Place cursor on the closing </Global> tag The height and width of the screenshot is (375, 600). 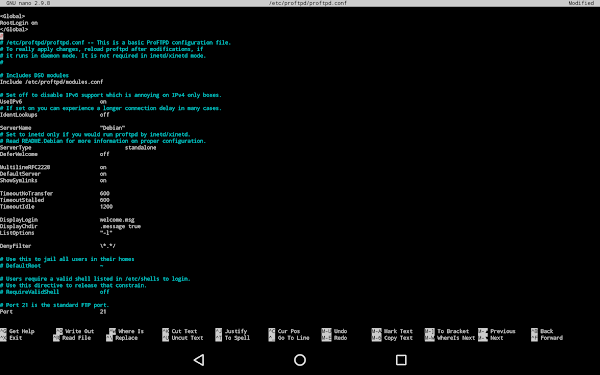(x=14, y=29)
